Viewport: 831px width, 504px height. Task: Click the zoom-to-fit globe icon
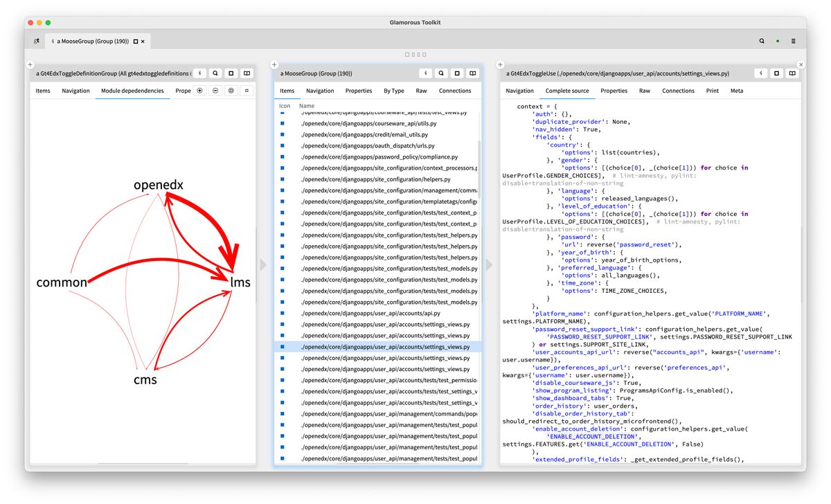231,91
